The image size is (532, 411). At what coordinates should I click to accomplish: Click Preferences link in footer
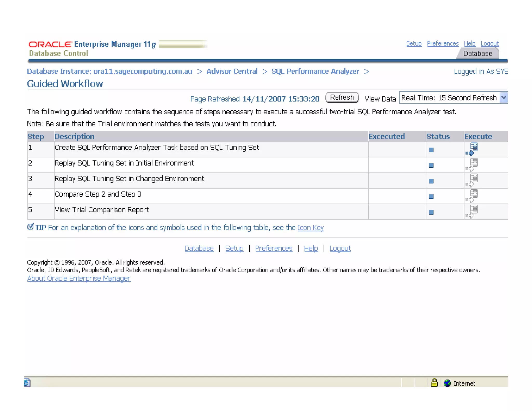point(274,248)
